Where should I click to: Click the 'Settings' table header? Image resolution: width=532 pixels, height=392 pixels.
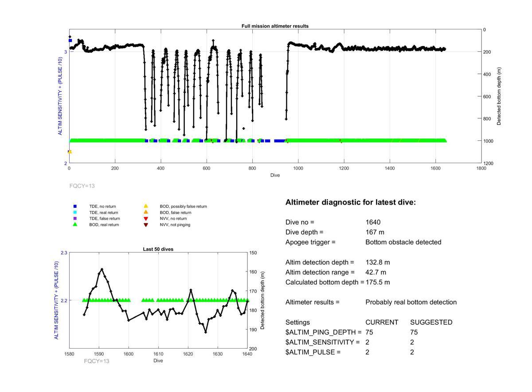pyautogui.click(x=297, y=322)
